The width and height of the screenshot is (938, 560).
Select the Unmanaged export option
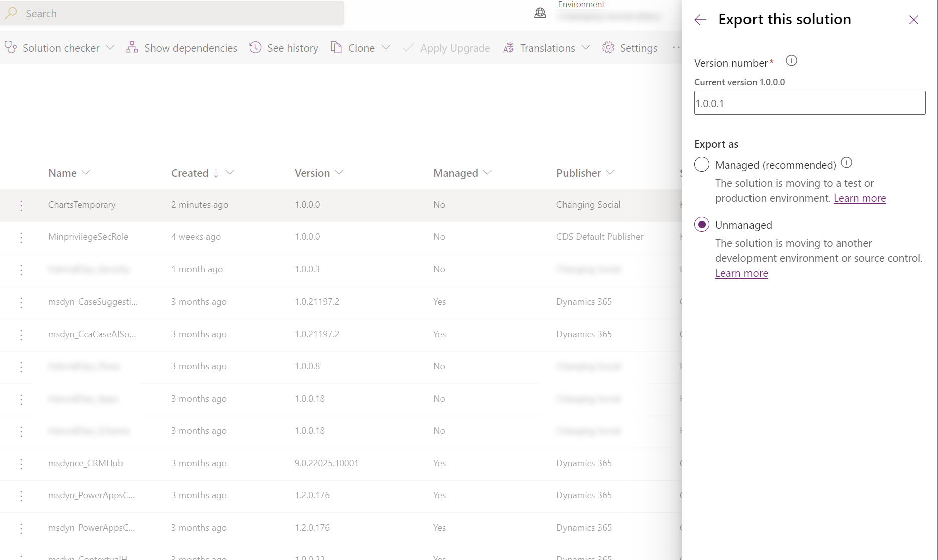click(701, 224)
